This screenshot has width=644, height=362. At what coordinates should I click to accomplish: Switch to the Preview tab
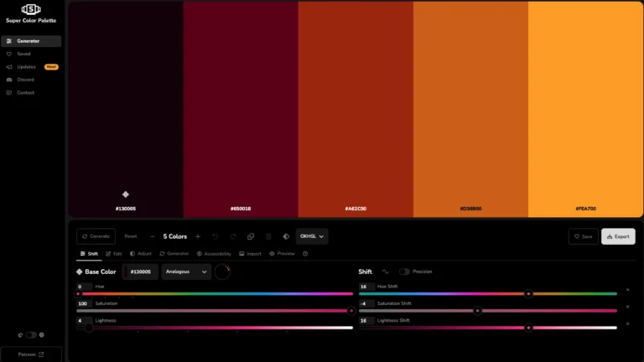282,254
